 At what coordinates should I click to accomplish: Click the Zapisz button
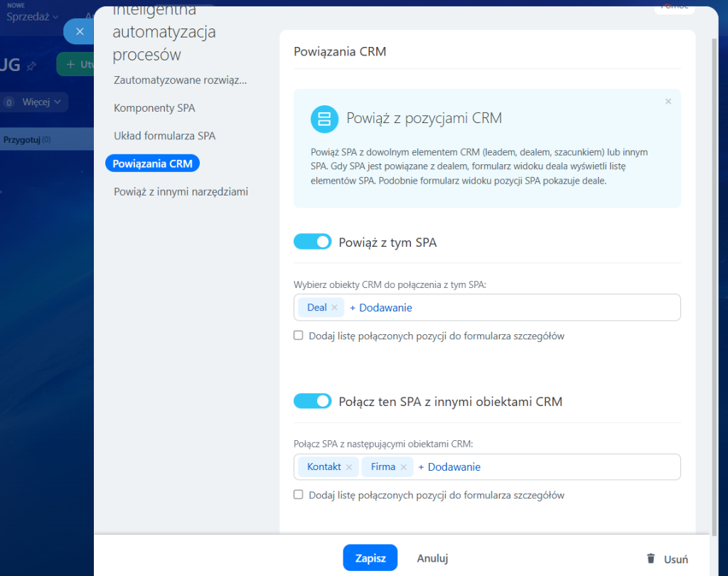[370, 558]
